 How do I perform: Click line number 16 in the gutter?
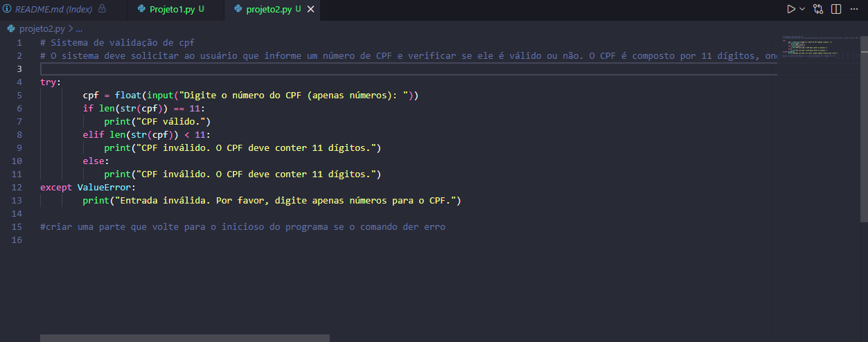[x=17, y=240]
